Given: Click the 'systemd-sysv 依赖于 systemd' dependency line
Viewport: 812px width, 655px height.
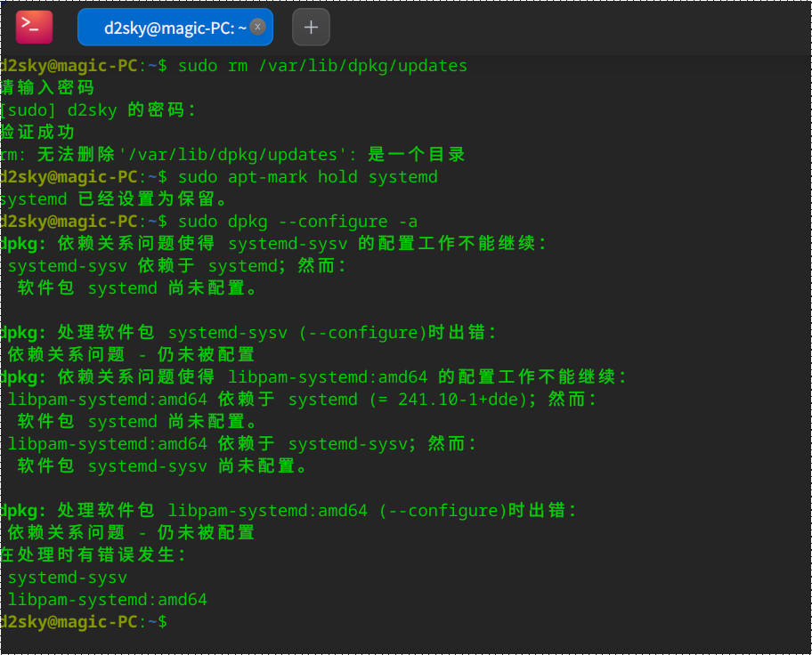Looking at the screenshot, I should click(x=176, y=266).
